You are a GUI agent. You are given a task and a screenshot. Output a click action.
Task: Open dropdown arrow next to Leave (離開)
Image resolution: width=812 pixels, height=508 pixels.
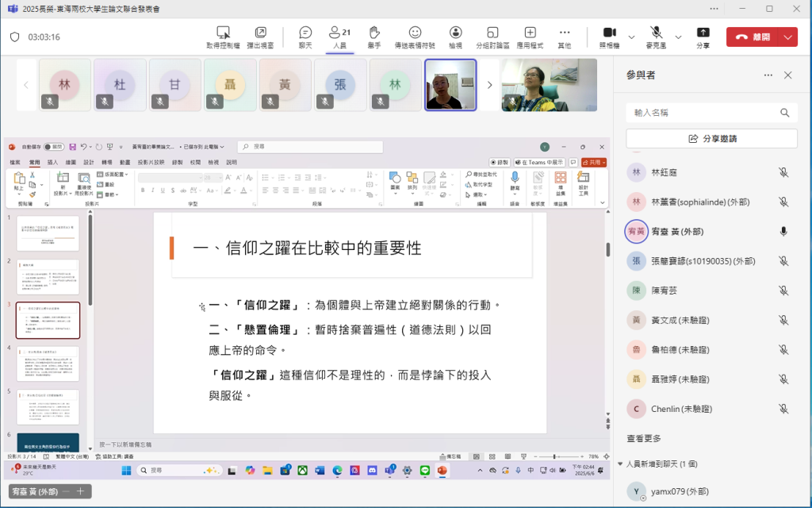tap(787, 37)
